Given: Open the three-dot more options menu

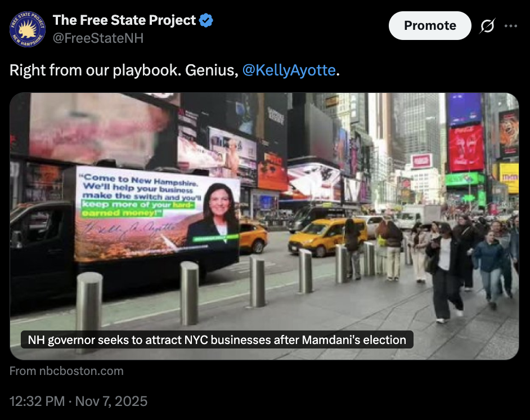Looking at the screenshot, I should 510,26.
